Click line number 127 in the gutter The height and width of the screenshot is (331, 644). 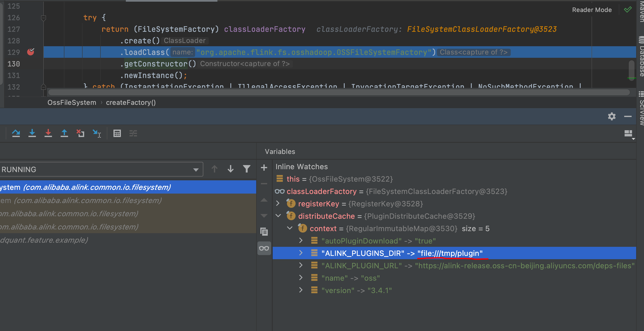tap(13, 29)
